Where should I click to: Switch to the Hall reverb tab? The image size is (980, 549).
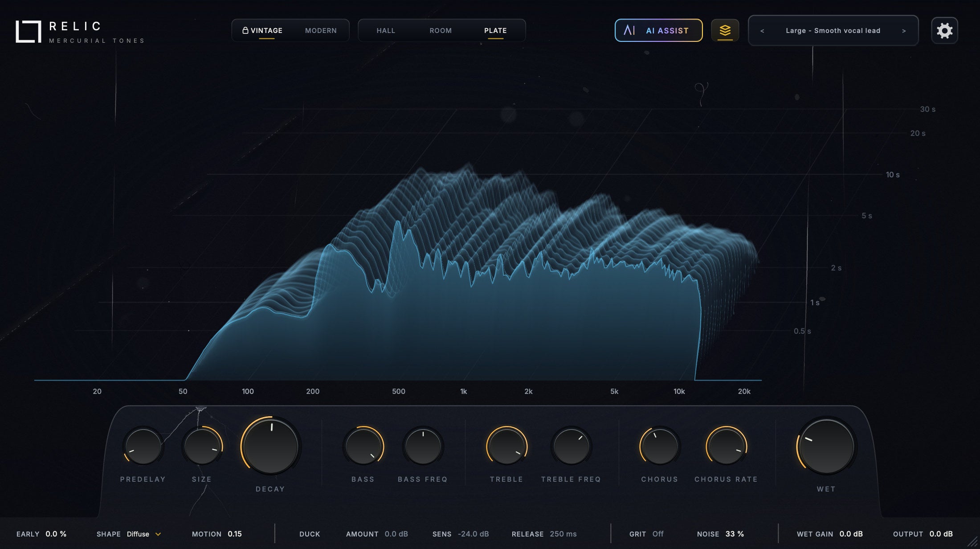pyautogui.click(x=386, y=31)
